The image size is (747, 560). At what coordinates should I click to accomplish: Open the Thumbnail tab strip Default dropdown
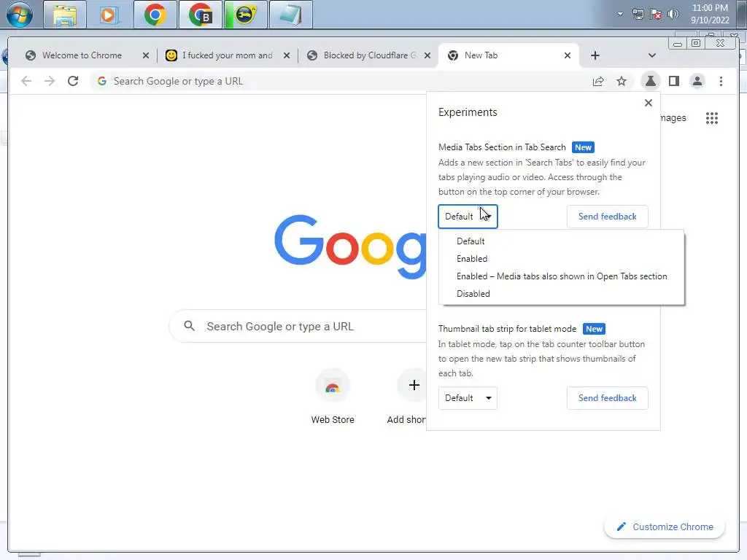(x=468, y=397)
